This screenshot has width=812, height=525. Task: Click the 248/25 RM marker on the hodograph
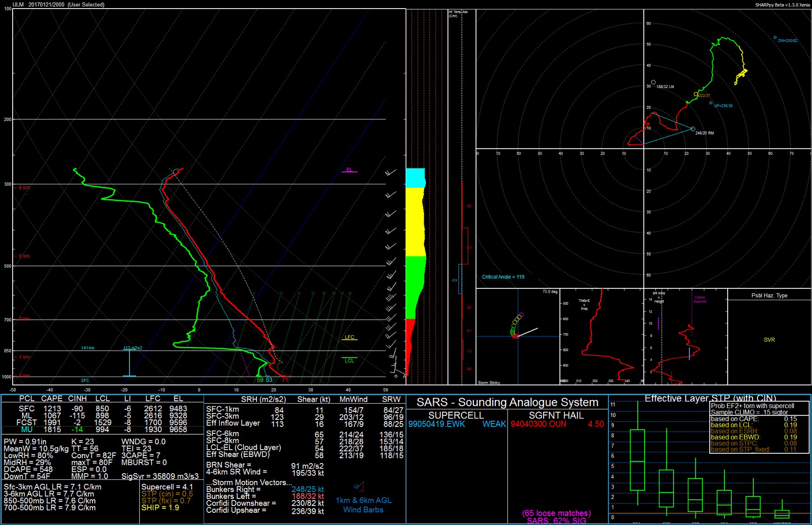pos(693,129)
